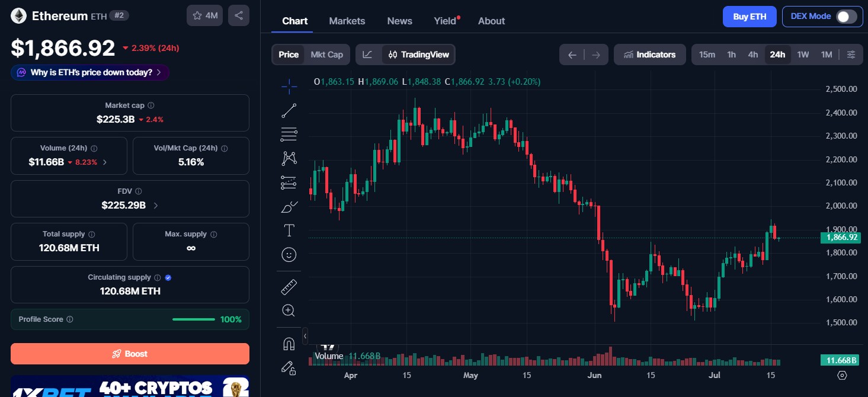Switch chart to Mkt Cap view
The width and height of the screenshot is (868, 397).
click(327, 55)
